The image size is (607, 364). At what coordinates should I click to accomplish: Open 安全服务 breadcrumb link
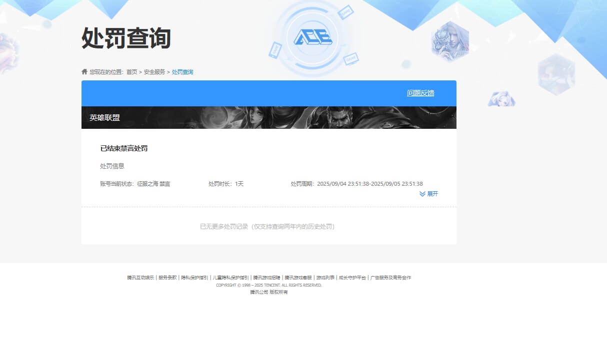pyautogui.click(x=154, y=72)
